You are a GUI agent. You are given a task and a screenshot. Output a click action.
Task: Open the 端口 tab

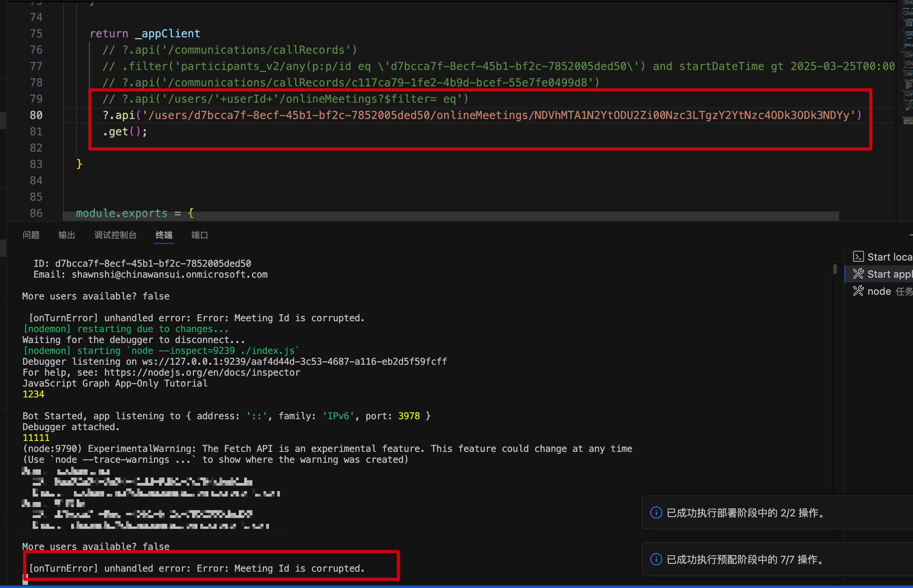[199, 235]
